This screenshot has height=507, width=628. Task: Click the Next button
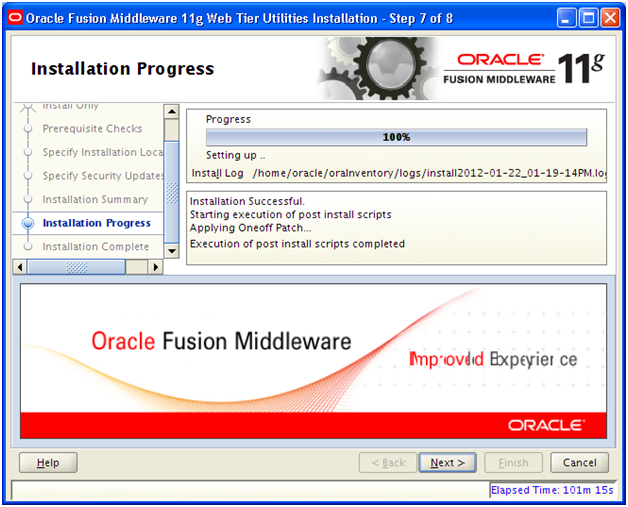pyautogui.click(x=447, y=463)
